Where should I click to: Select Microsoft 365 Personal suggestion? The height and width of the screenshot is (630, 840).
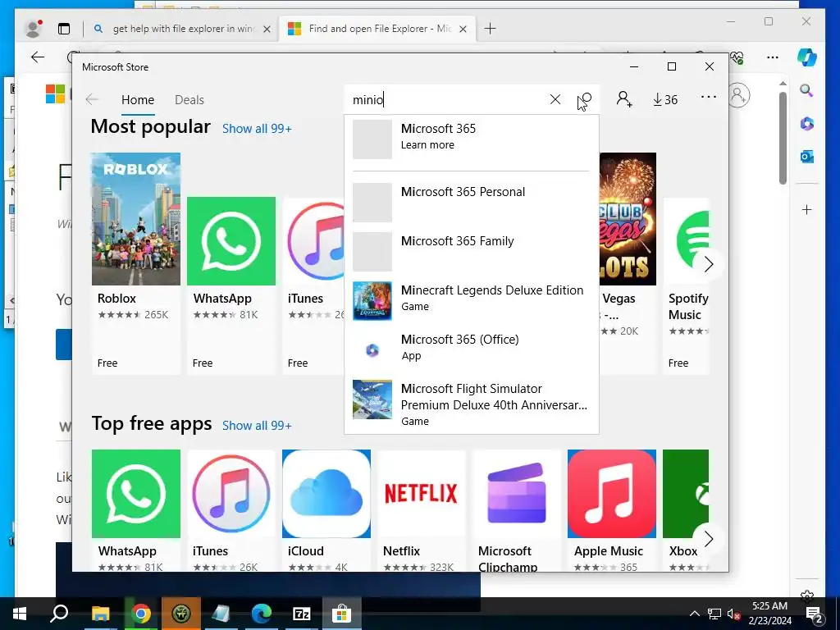(472, 202)
